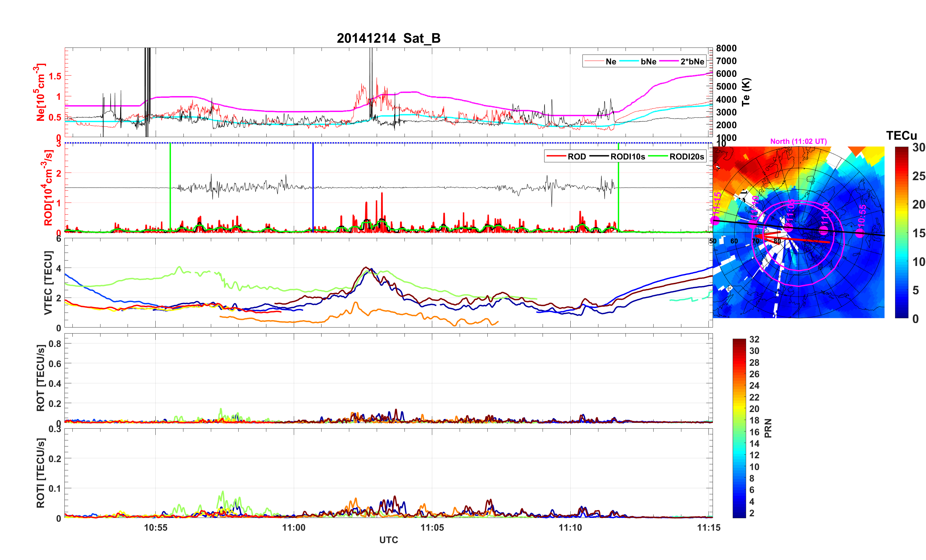Click the plot title 20141214 Sat_B
The image size is (926, 560).
click(388, 38)
